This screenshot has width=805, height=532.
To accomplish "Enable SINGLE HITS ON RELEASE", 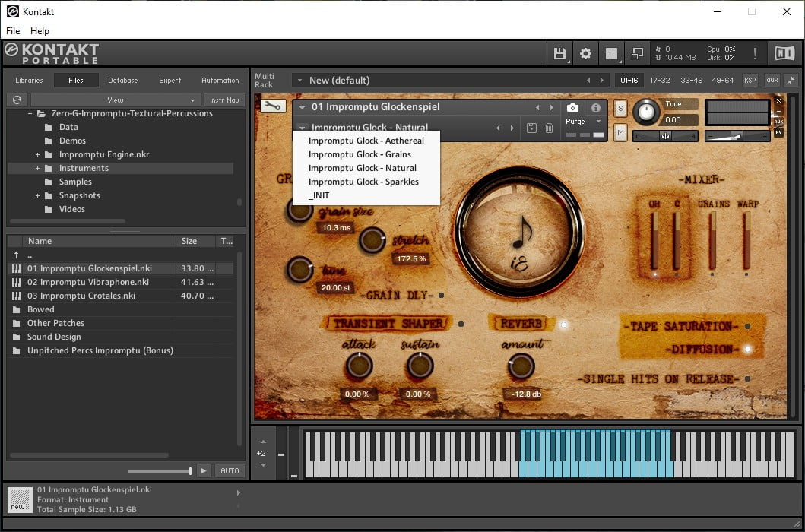I will click(x=747, y=379).
